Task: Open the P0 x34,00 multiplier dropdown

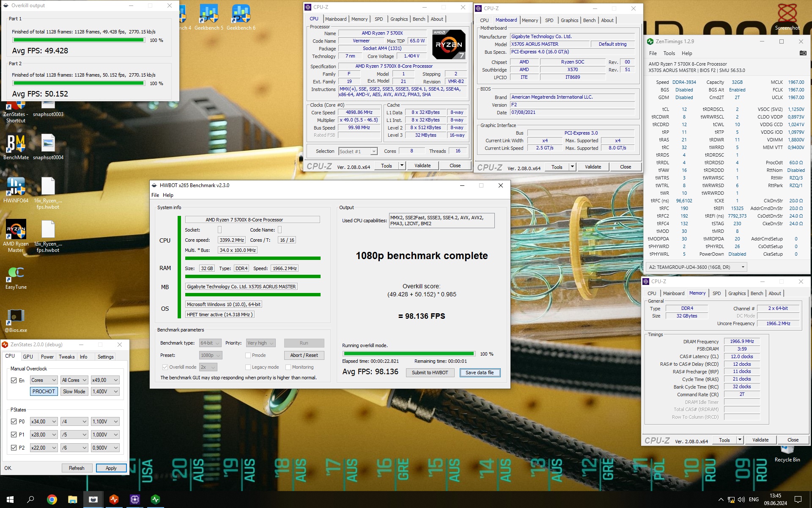Action: pos(44,422)
